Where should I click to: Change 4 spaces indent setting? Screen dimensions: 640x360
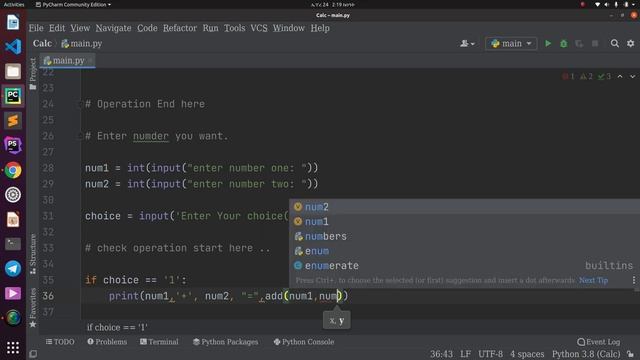tap(527, 354)
